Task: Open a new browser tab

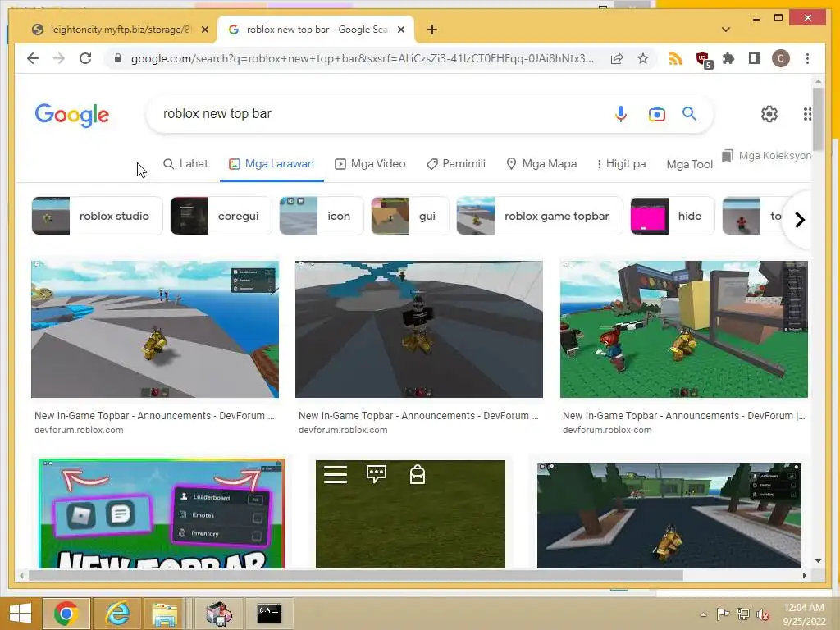Action: point(432,30)
